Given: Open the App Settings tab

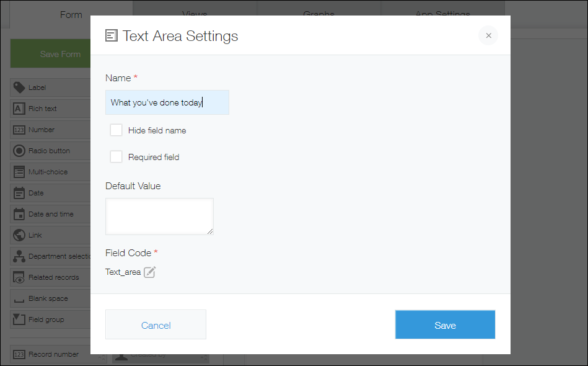Looking at the screenshot, I should tap(443, 14).
